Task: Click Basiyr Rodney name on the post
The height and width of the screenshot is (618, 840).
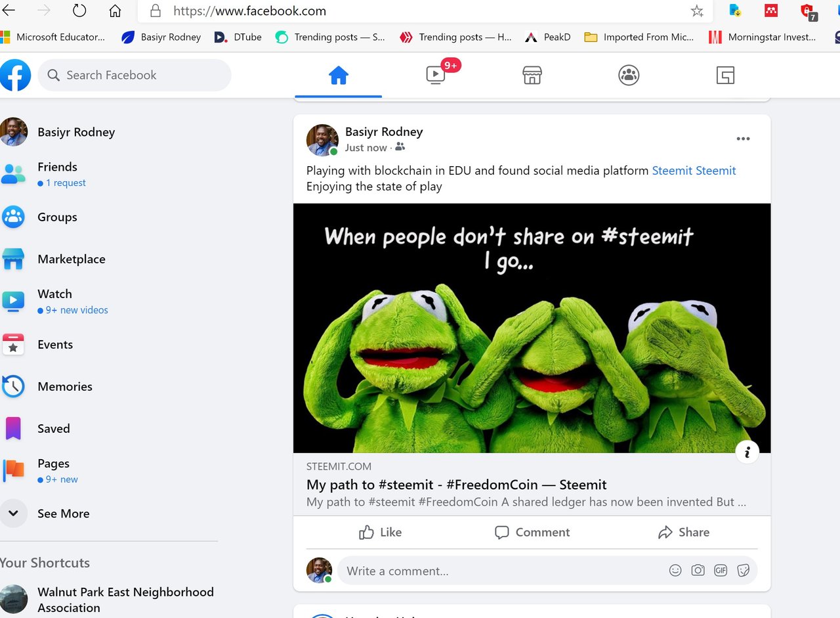Action: coord(384,132)
